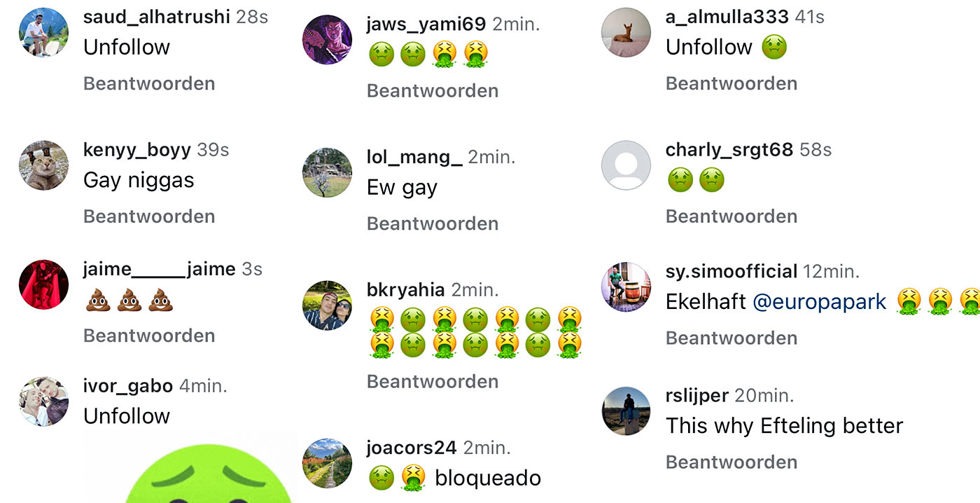
Task: Open sy.simoofficial's profile avatar
Action: pyautogui.click(x=626, y=287)
